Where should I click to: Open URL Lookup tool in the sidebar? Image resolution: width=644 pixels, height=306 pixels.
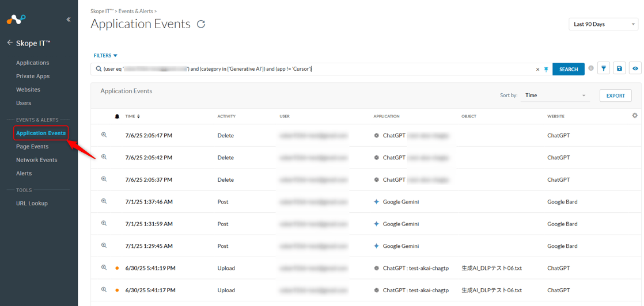(32, 204)
